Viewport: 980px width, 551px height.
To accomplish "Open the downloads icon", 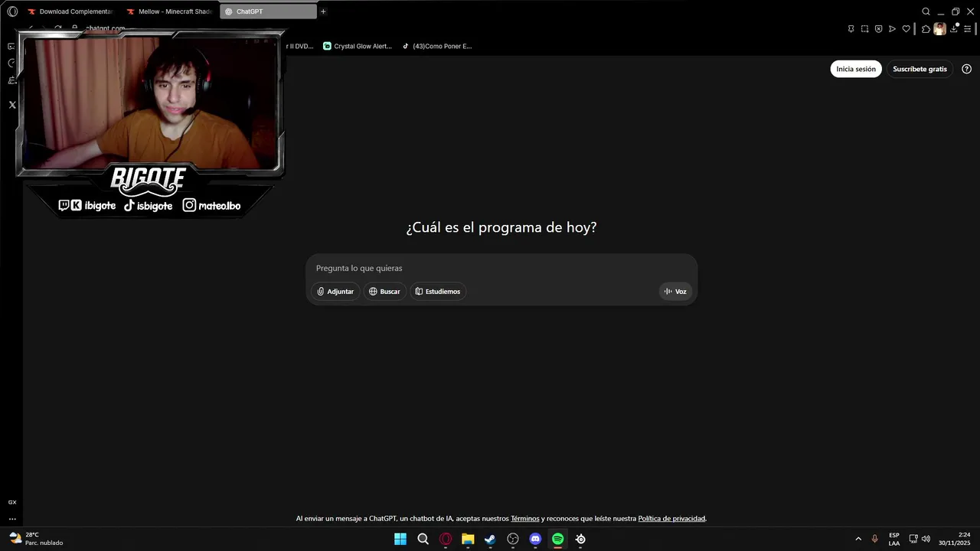I will (x=954, y=29).
